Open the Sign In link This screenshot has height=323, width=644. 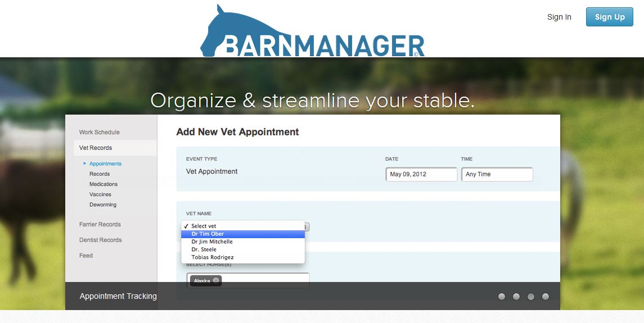click(559, 17)
